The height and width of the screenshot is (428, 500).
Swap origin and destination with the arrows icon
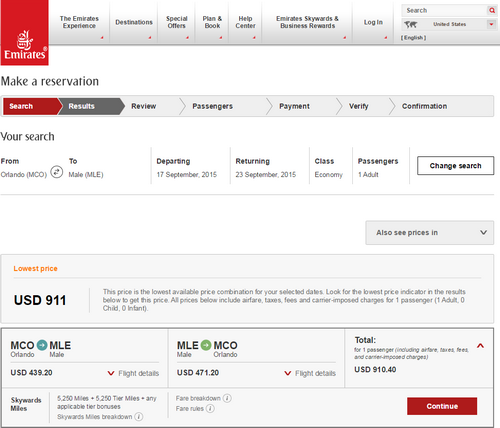pos(56,172)
